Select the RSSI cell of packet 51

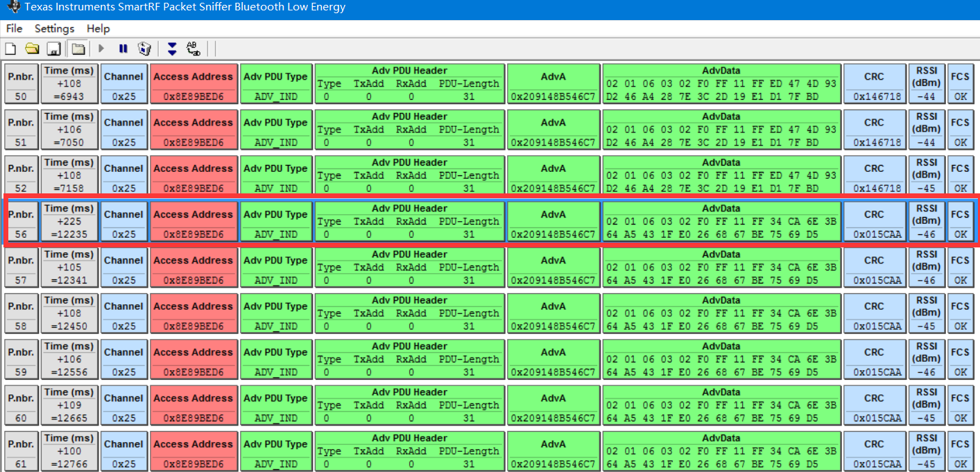point(927,129)
